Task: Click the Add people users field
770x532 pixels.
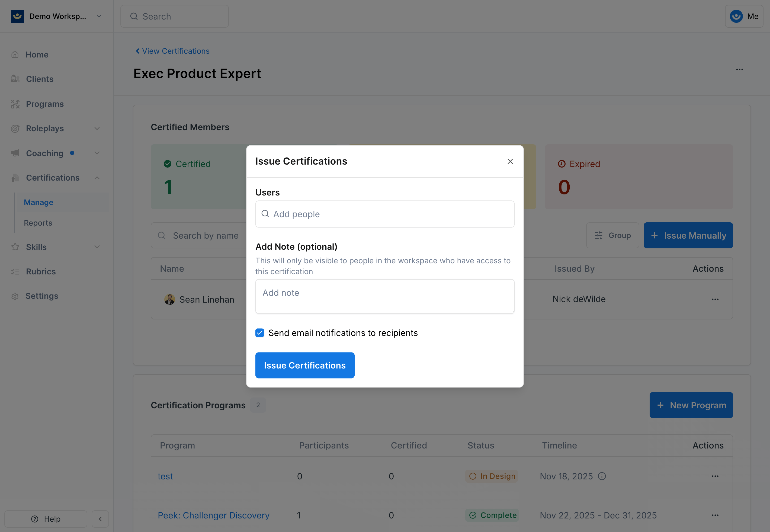Action: tap(385, 214)
